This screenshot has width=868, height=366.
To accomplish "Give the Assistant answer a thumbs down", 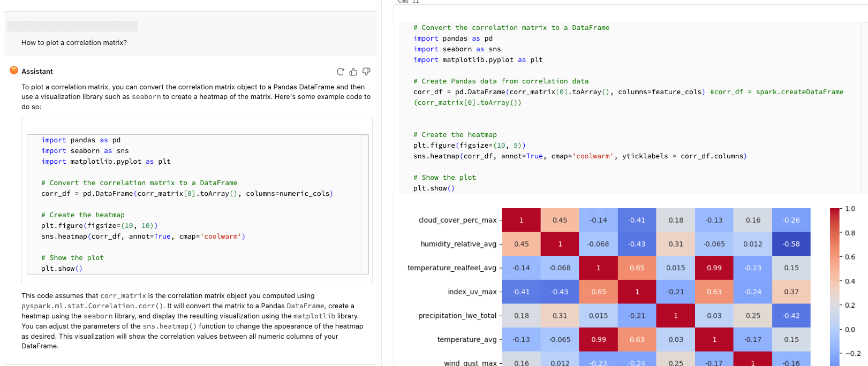I will (366, 72).
